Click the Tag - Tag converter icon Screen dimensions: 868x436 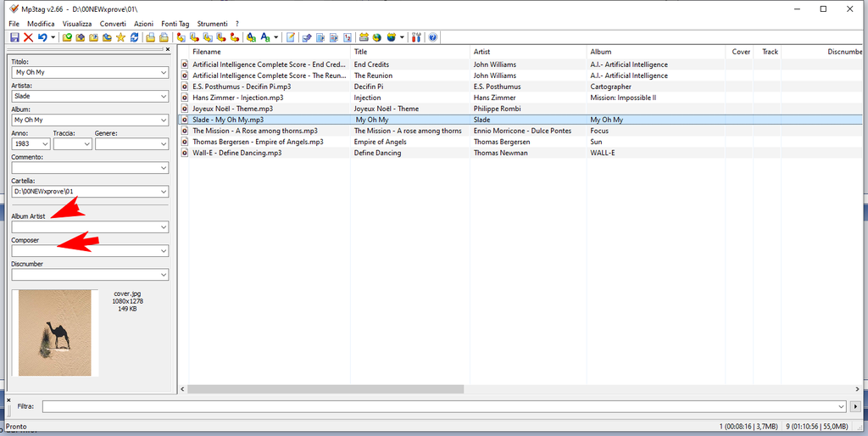tap(234, 37)
